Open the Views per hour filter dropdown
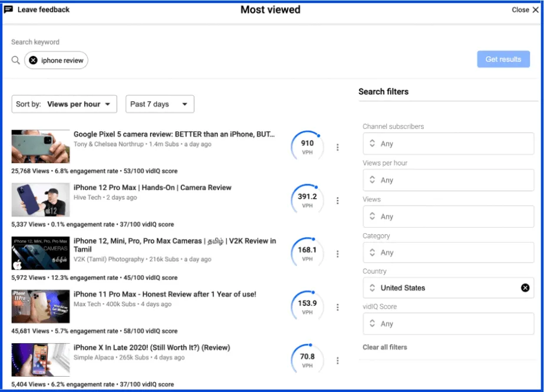 click(448, 180)
